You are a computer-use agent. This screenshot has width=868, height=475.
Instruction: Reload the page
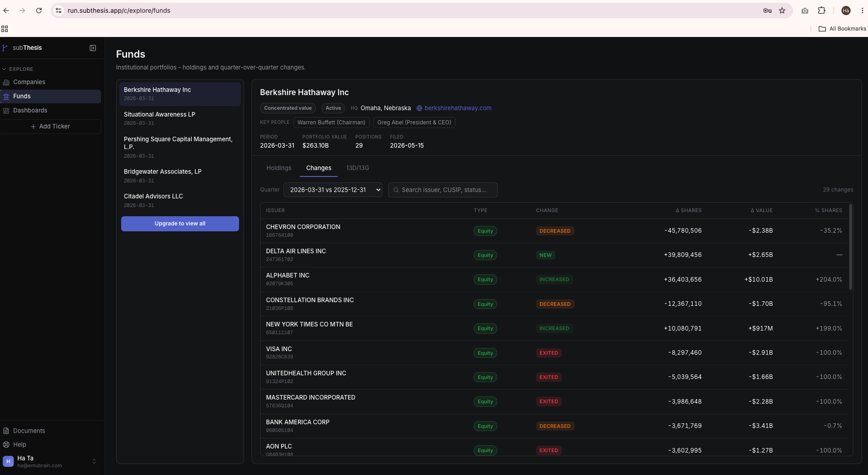39,11
